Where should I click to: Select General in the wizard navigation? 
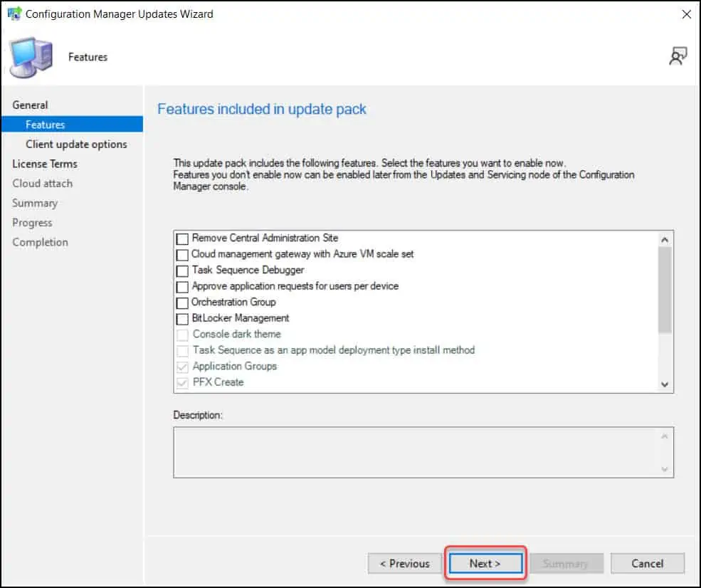(30, 105)
